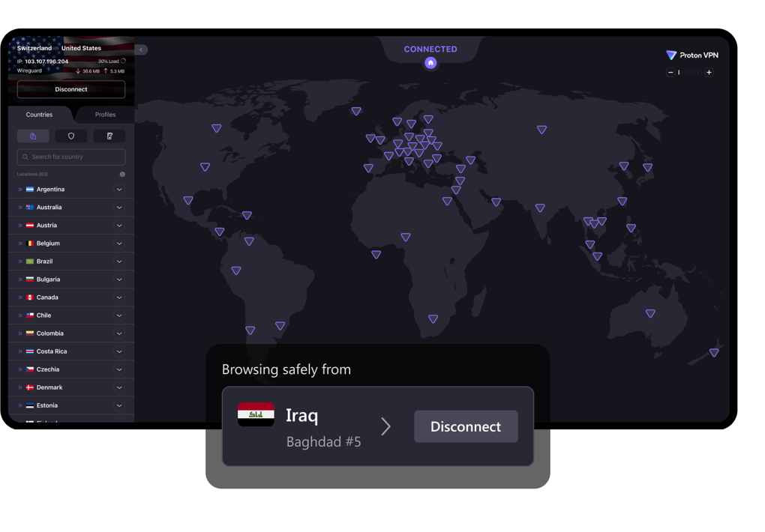Click Disconnect in the Iraq card

click(466, 426)
